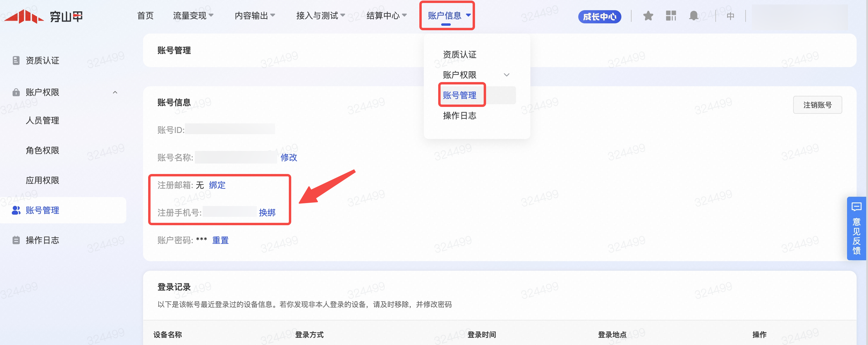The width and height of the screenshot is (868, 345).
Task: Click the notification bell icon
Action: pos(693,16)
